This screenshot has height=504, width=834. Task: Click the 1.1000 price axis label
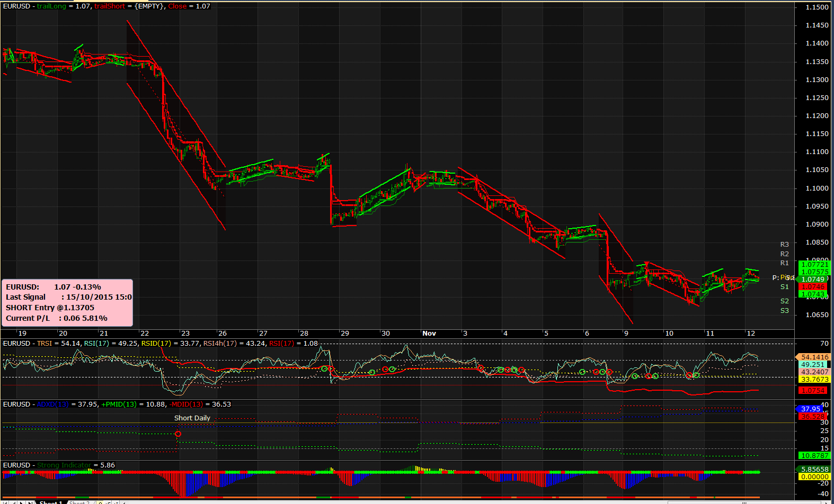tap(817, 188)
